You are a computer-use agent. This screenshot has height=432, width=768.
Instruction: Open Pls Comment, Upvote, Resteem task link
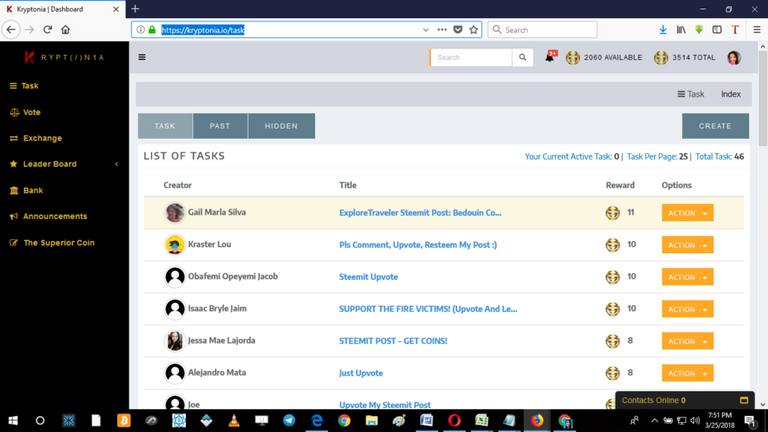pos(418,245)
